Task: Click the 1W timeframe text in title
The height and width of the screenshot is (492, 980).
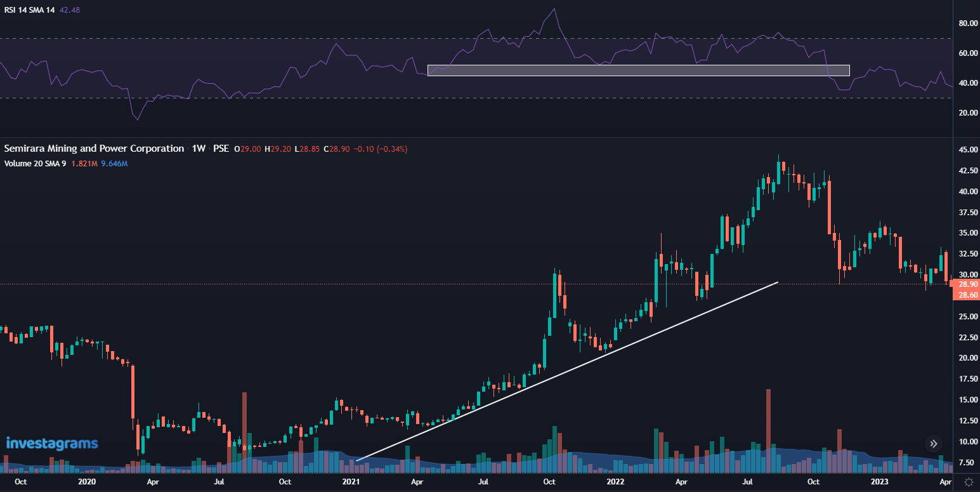Action: click(199, 149)
